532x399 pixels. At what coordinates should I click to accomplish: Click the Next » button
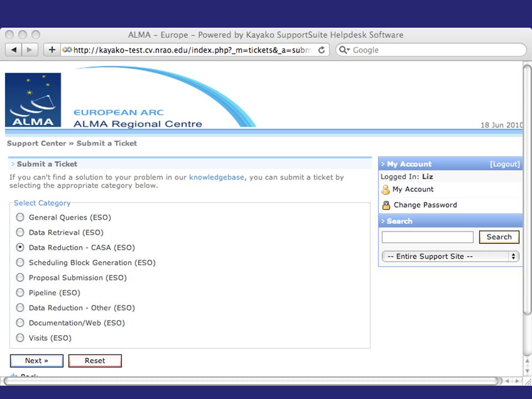(x=37, y=361)
